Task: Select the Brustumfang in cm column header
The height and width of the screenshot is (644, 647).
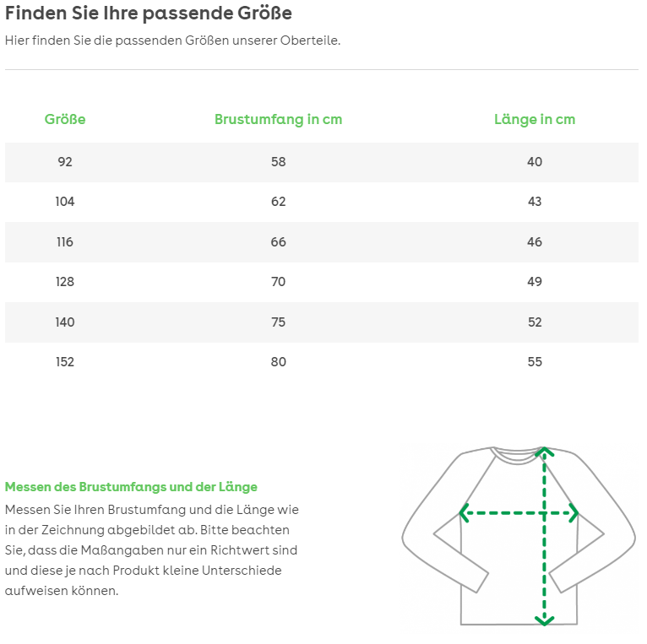Action: click(278, 119)
